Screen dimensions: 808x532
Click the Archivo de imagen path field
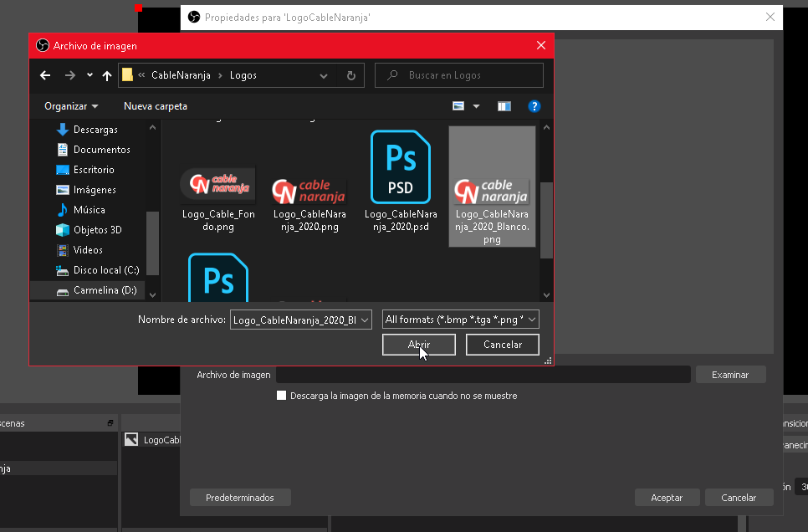click(483, 375)
